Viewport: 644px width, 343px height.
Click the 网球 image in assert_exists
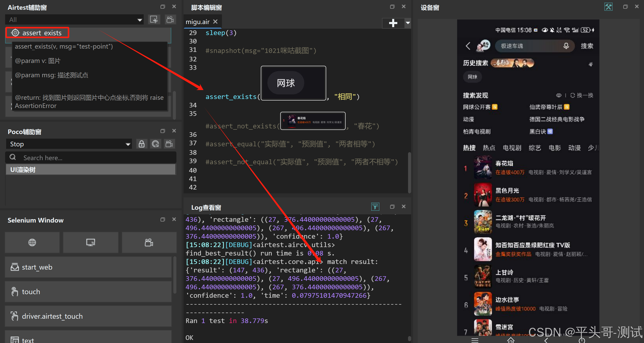[293, 83]
